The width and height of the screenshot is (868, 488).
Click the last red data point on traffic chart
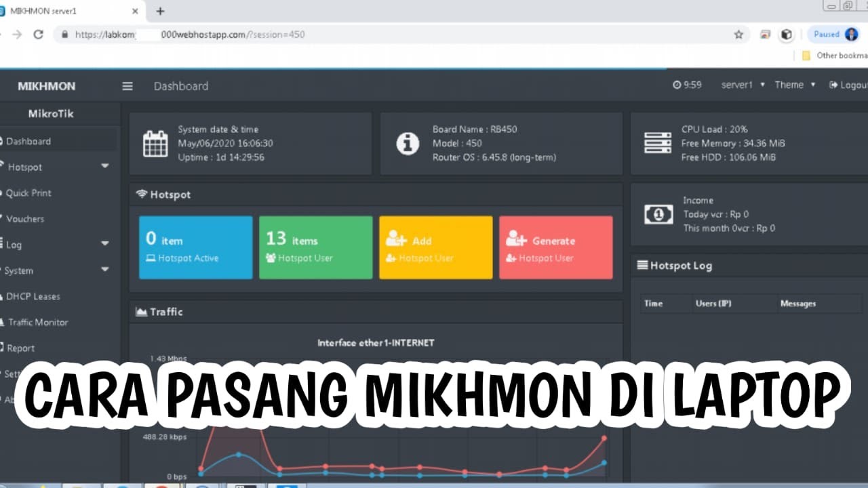pos(604,438)
